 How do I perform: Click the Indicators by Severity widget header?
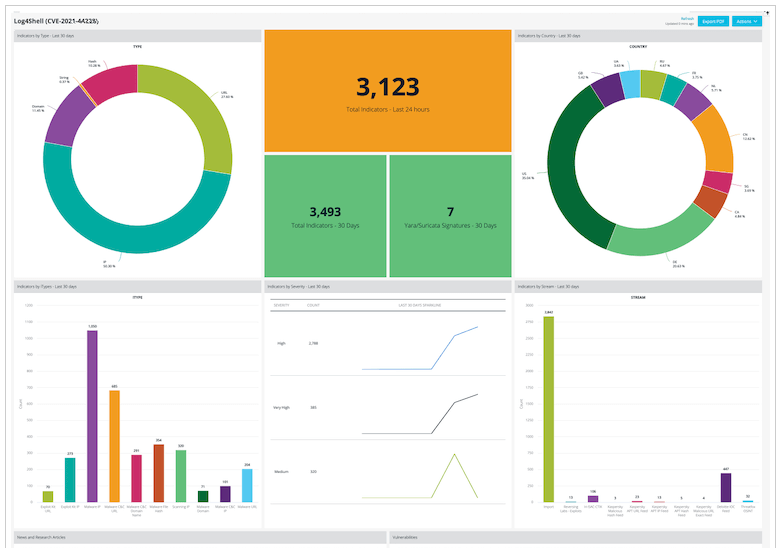click(x=388, y=286)
